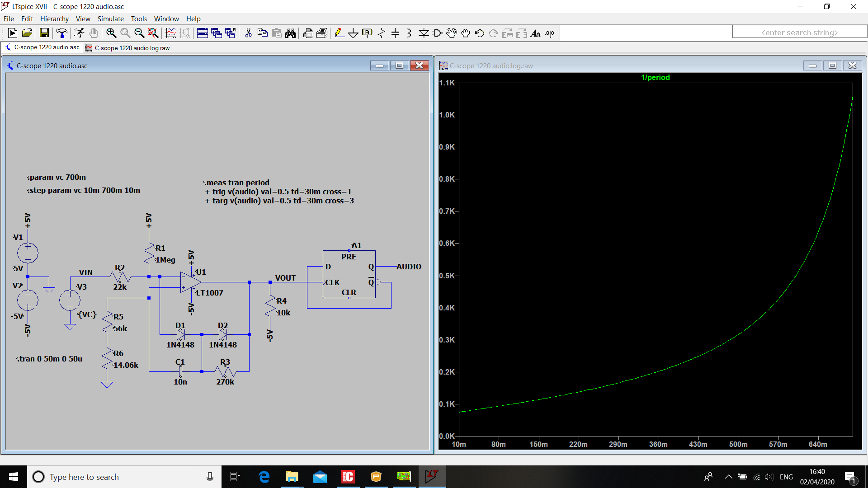Image resolution: width=868 pixels, height=488 pixels.
Task: Click the Cut scissors tool
Action: point(248,33)
